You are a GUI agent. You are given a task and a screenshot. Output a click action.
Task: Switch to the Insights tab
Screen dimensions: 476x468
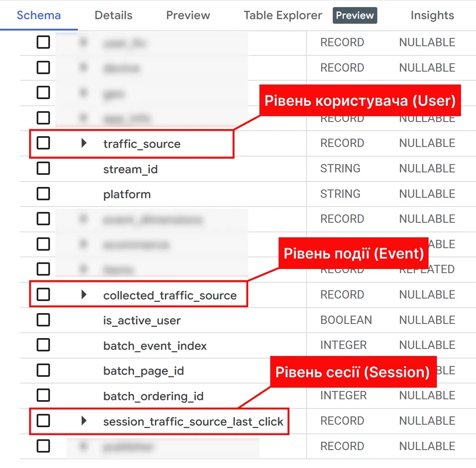pos(432,15)
